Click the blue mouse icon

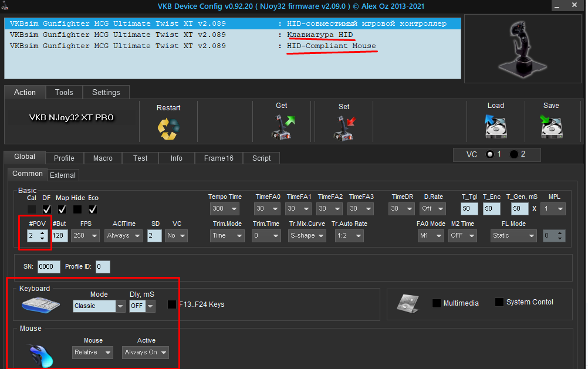41,356
